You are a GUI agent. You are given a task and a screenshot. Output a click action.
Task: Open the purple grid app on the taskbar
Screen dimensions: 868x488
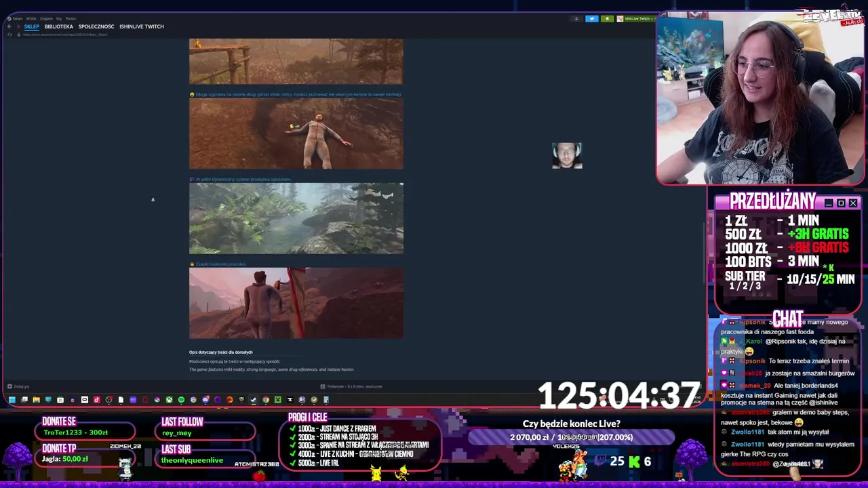133,400
